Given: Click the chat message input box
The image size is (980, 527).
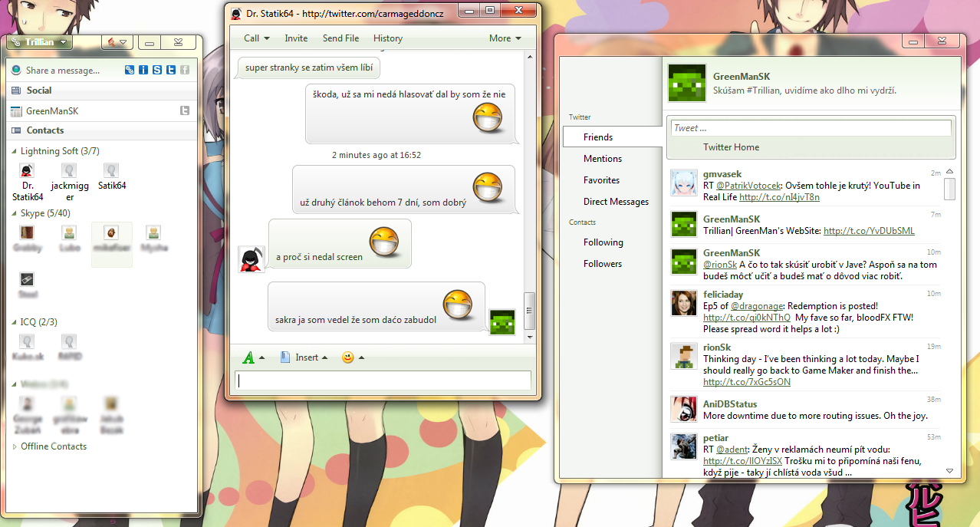Looking at the screenshot, I should 383,380.
